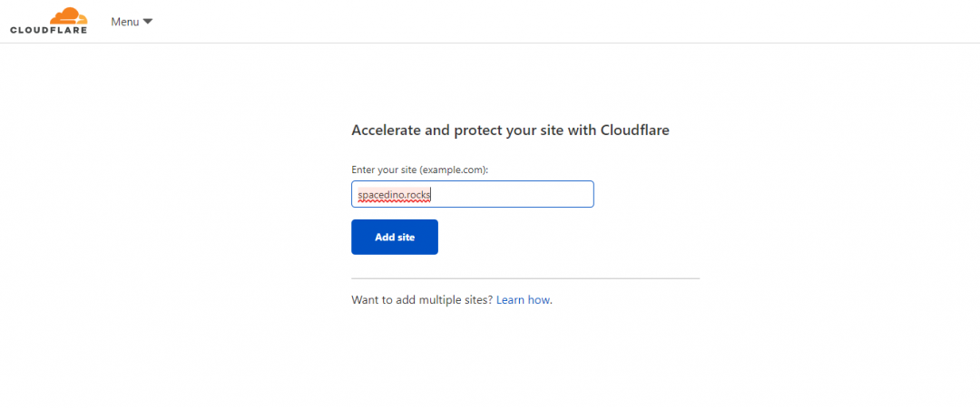Click the orange Cloudflare cloud logo

68,15
